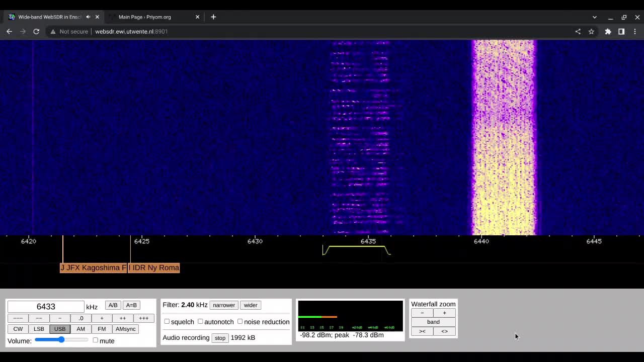Image resolution: width=644 pixels, height=362 pixels.
Task: Adjust the Volume slider
Action: click(x=61, y=340)
